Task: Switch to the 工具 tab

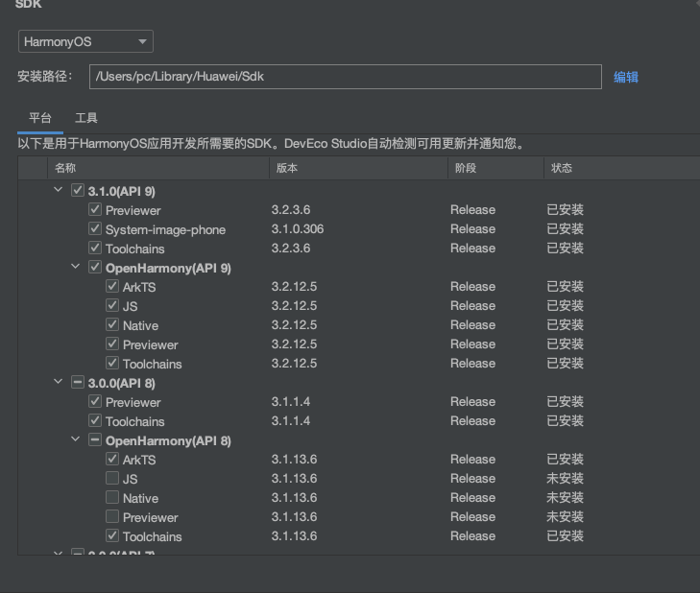Action: [x=86, y=118]
